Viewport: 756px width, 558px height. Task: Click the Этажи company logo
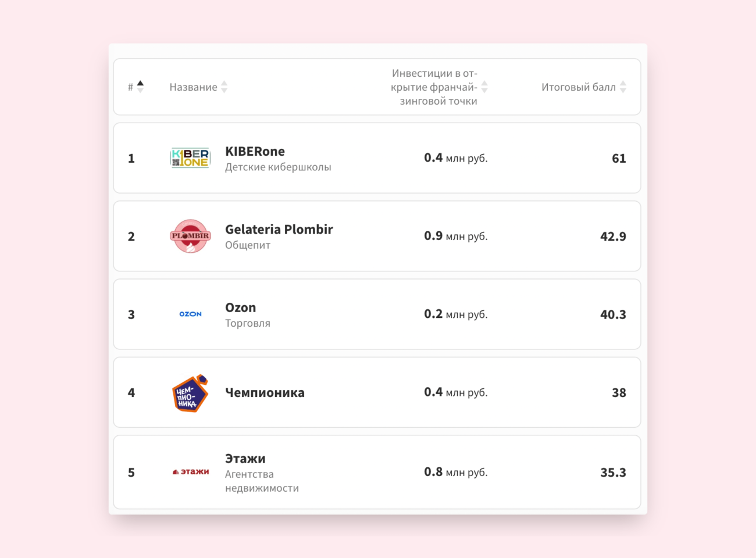click(191, 472)
